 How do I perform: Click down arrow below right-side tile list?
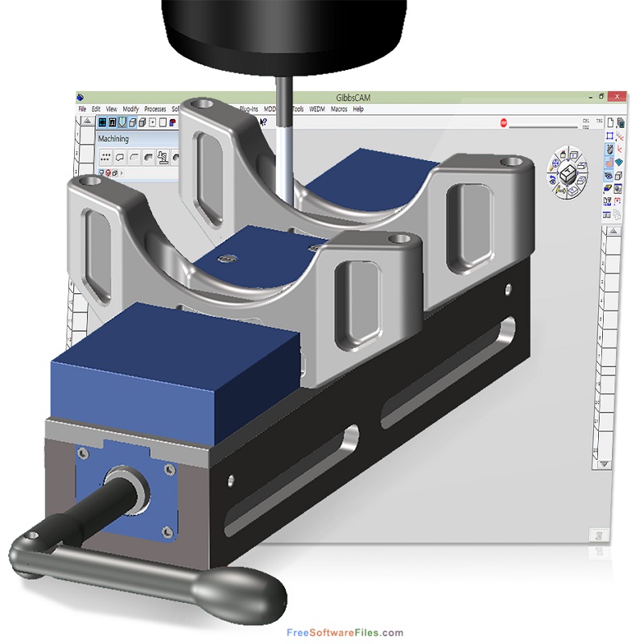pyautogui.click(x=603, y=464)
